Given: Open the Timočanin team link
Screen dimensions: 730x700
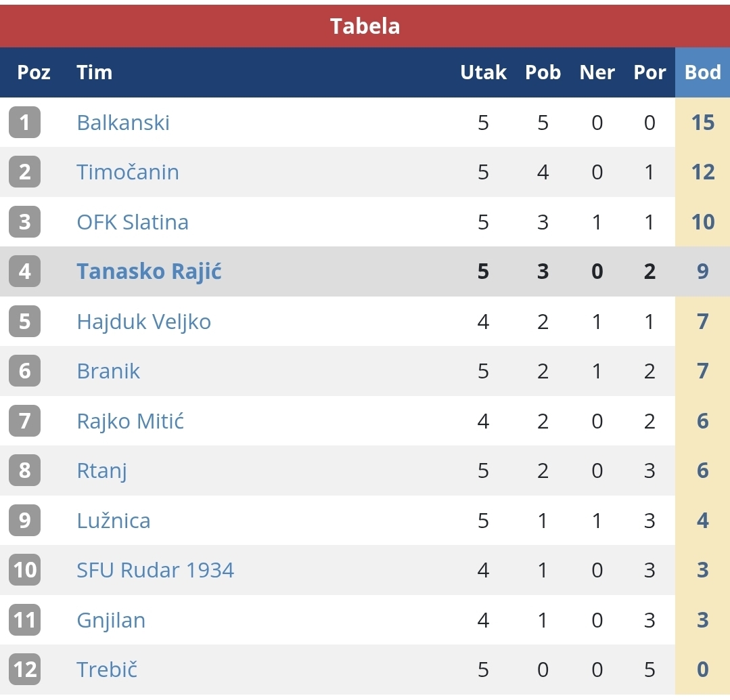Looking at the screenshot, I should [x=128, y=172].
